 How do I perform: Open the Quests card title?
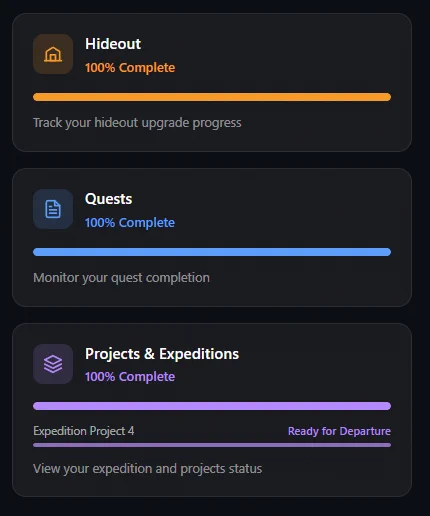(109, 199)
